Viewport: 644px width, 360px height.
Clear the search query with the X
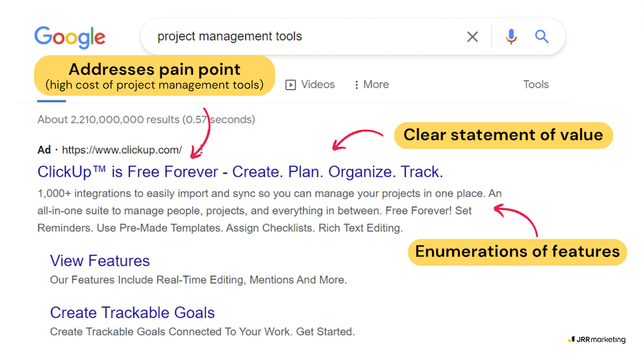click(x=472, y=37)
